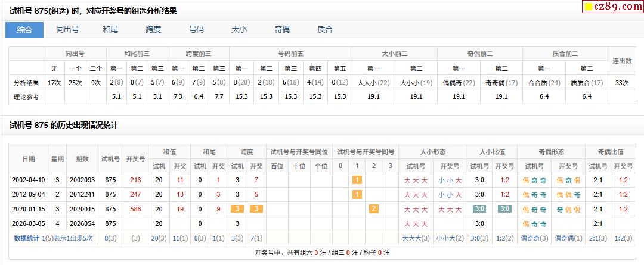Open the 质合 tab
Screen dimensions: 644x265
(x=325, y=30)
